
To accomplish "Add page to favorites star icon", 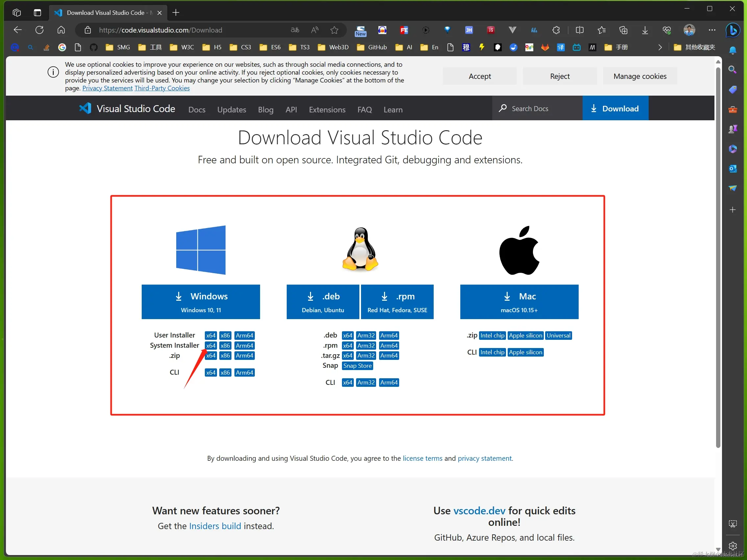I will coord(334,30).
